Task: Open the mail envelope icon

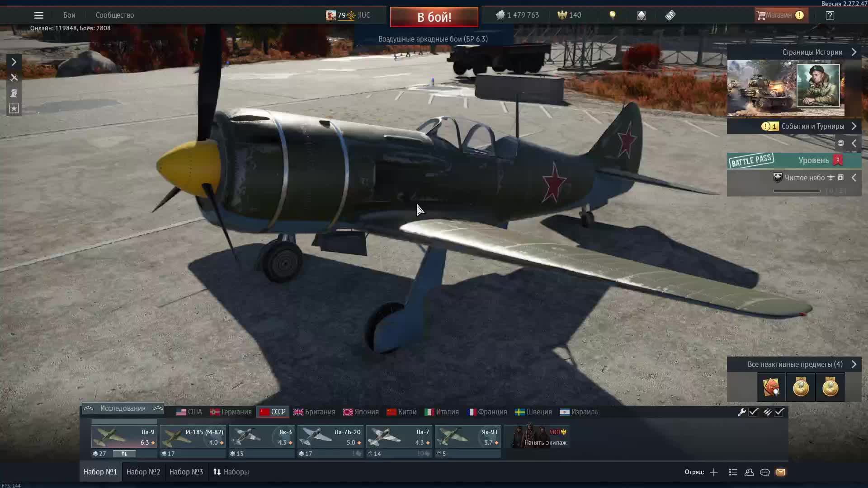Action: coord(781,472)
